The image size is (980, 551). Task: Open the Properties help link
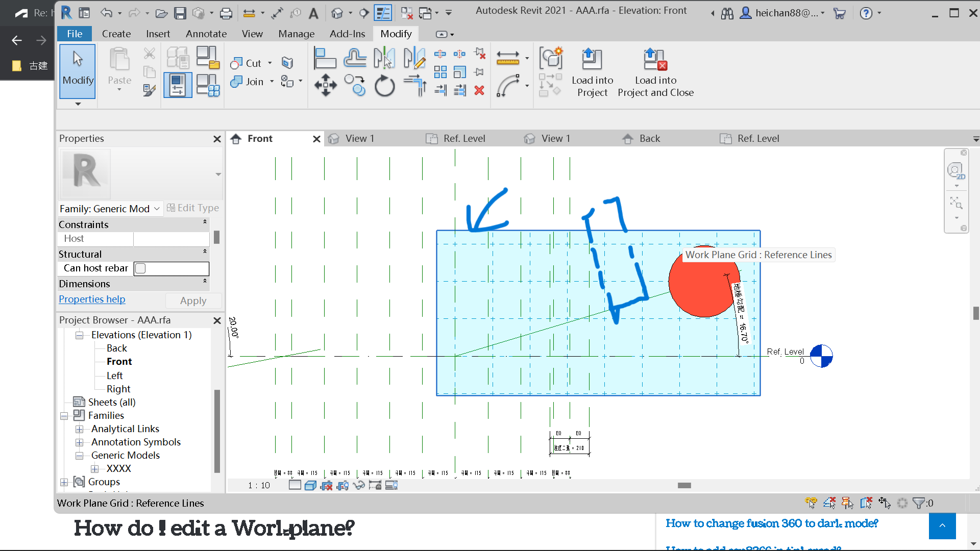92,299
